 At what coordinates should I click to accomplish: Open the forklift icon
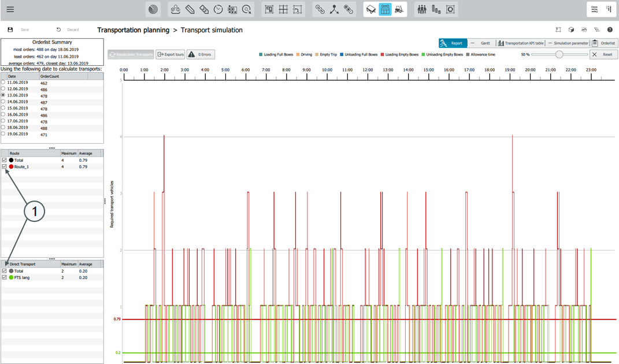[399, 9]
